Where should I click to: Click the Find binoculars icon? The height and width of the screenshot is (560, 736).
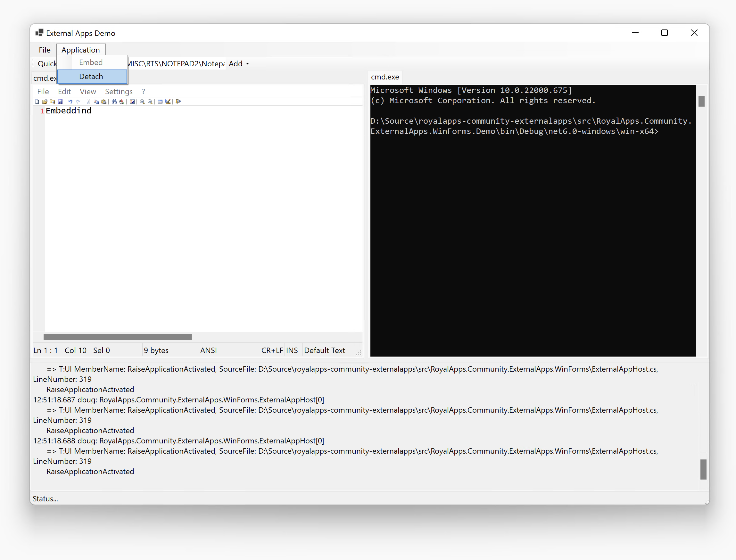pyautogui.click(x=114, y=102)
